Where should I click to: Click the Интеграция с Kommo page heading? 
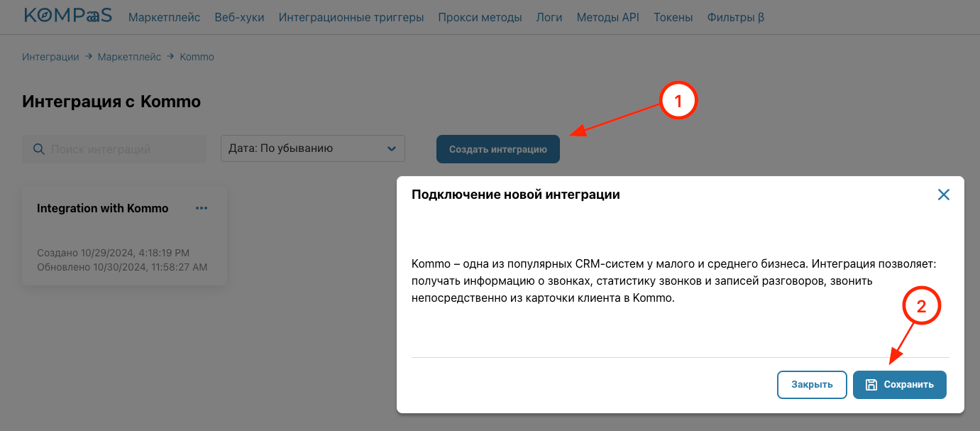(x=111, y=102)
